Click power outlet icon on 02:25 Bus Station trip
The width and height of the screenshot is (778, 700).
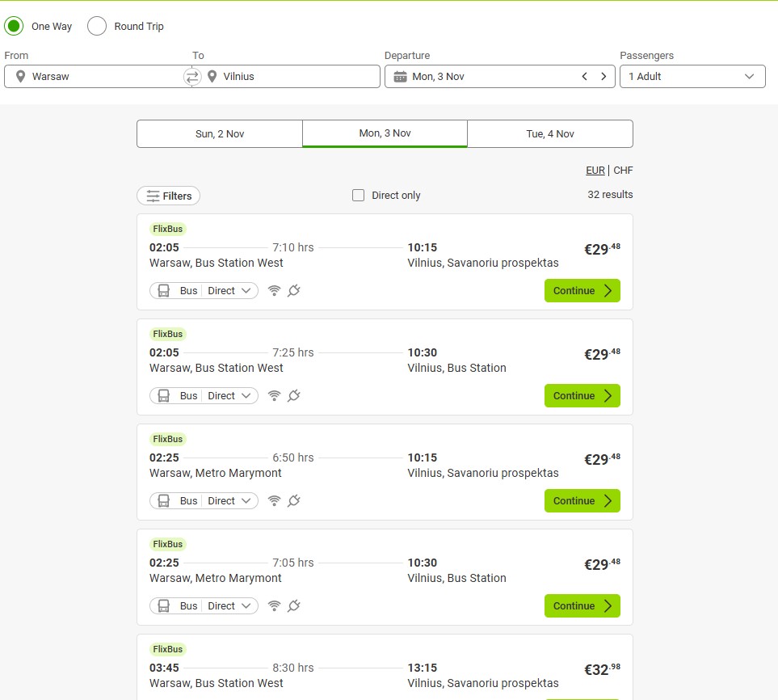click(x=294, y=606)
